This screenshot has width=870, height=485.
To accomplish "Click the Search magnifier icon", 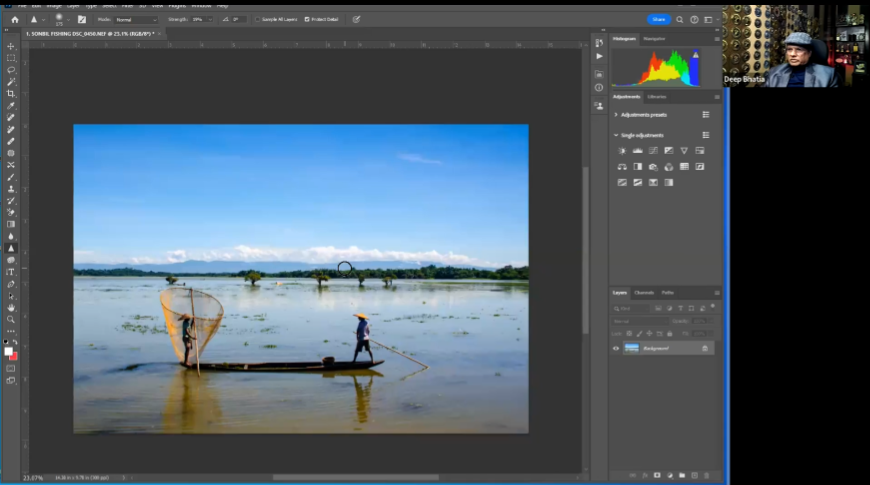I will tap(680, 19).
